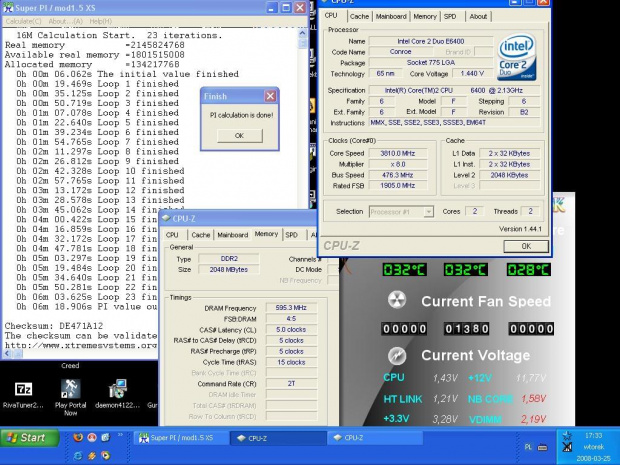Switch to second CPU-Z taskbar button
Viewport: 620px width, 465px height.
coord(375,438)
